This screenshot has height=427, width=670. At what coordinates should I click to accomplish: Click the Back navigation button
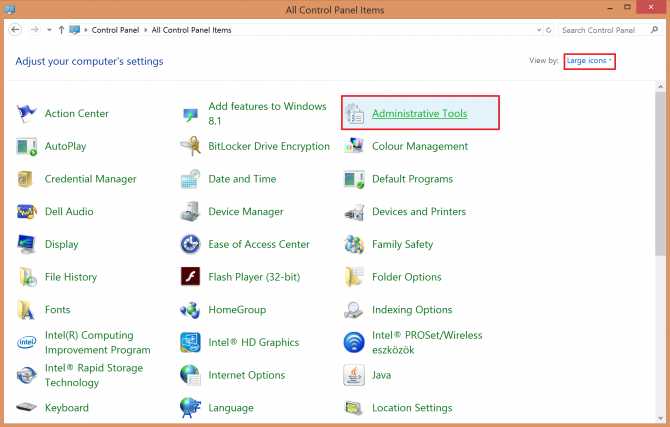(15, 29)
